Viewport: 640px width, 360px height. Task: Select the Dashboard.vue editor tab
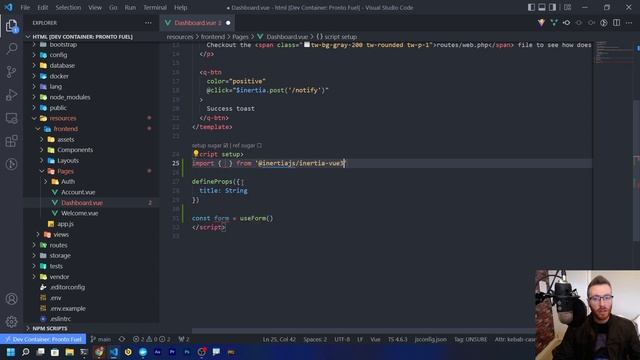pos(198,23)
